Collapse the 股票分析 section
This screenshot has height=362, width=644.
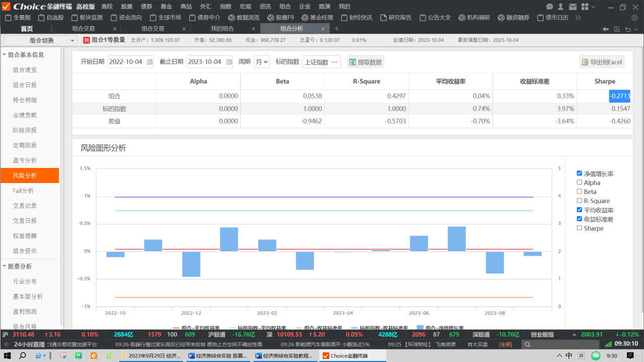[5, 266]
